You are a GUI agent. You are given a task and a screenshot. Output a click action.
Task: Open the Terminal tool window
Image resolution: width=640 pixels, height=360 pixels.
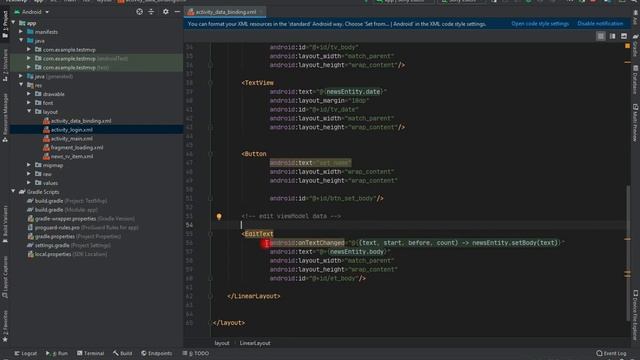coord(90,353)
